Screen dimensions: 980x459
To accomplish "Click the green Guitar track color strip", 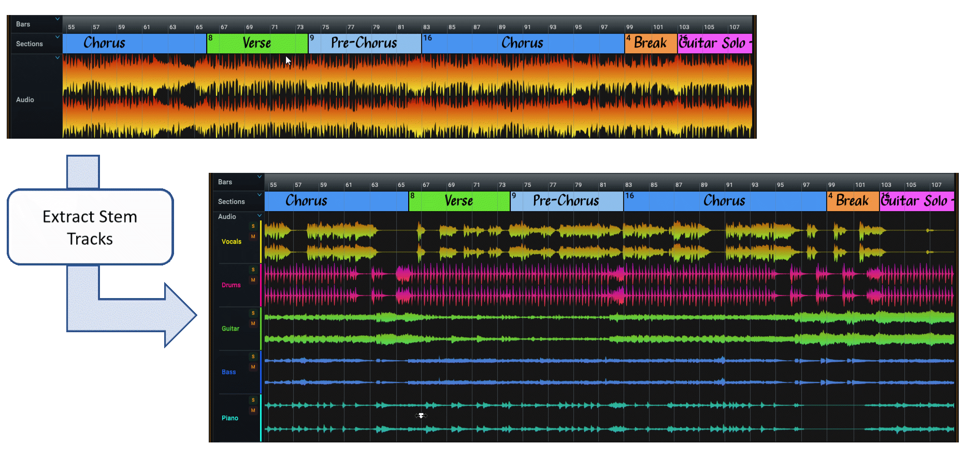I will click(x=261, y=329).
